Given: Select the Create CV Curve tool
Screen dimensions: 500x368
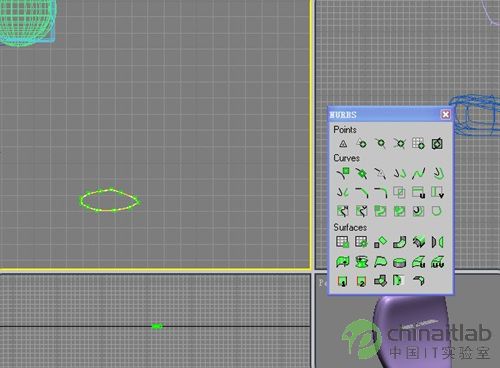Looking at the screenshot, I should point(343,173).
